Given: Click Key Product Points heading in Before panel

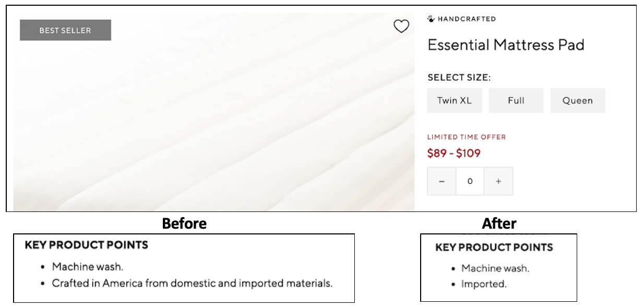Looking at the screenshot, I should click(87, 245).
